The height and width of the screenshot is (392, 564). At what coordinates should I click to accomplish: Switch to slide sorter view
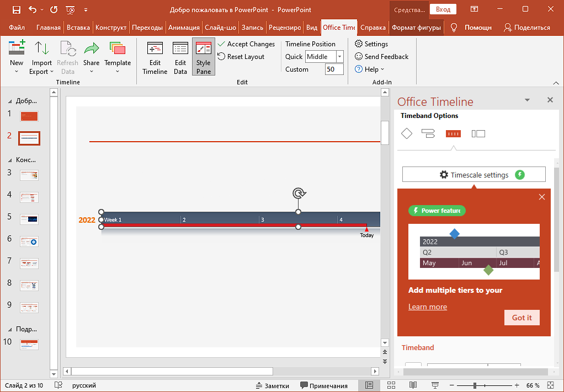(391, 385)
